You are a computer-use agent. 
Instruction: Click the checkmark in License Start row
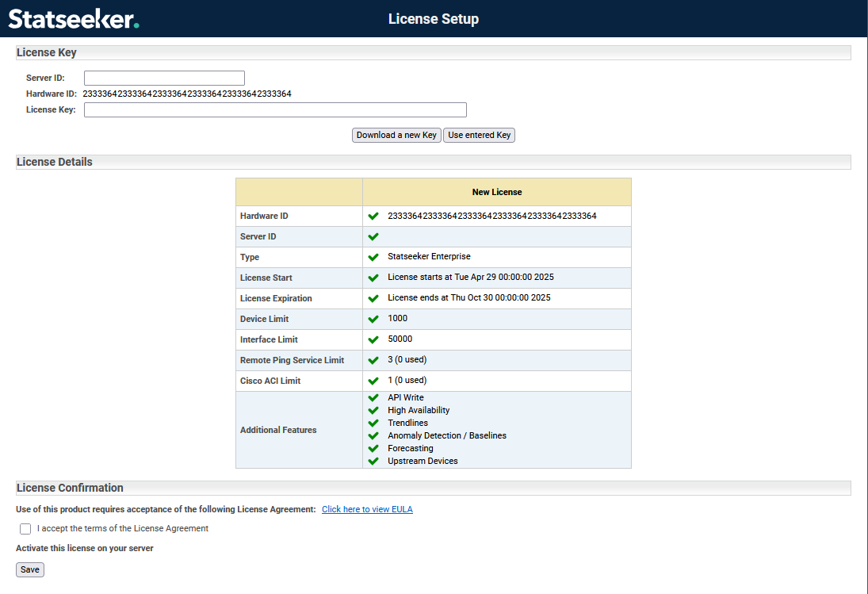373,278
